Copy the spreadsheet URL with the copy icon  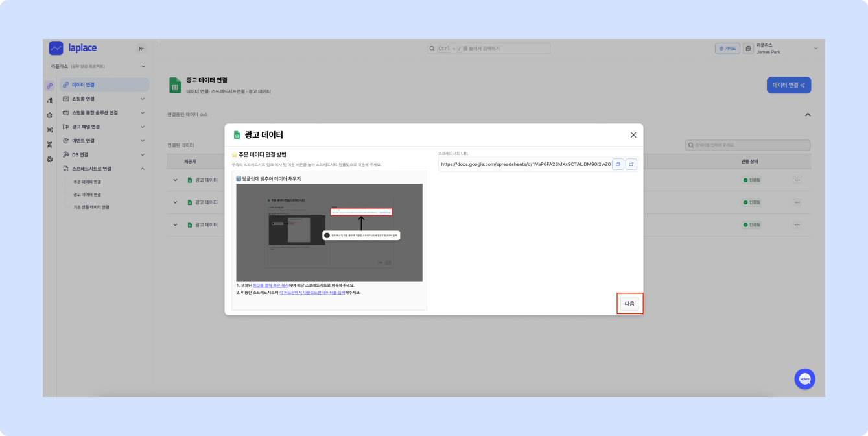pos(618,165)
